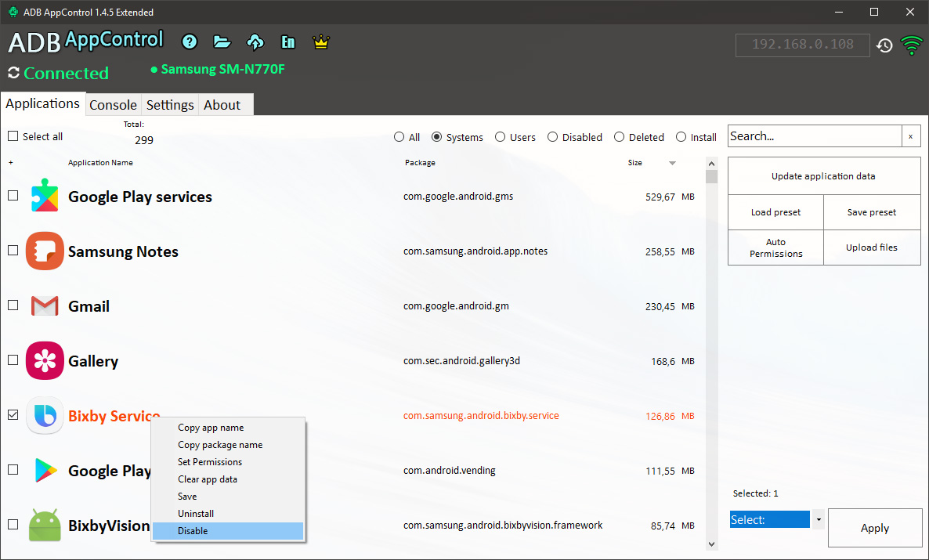Check the Samsung Notes row checkbox
This screenshot has width=929, height=560.
[x=13, y=251]
